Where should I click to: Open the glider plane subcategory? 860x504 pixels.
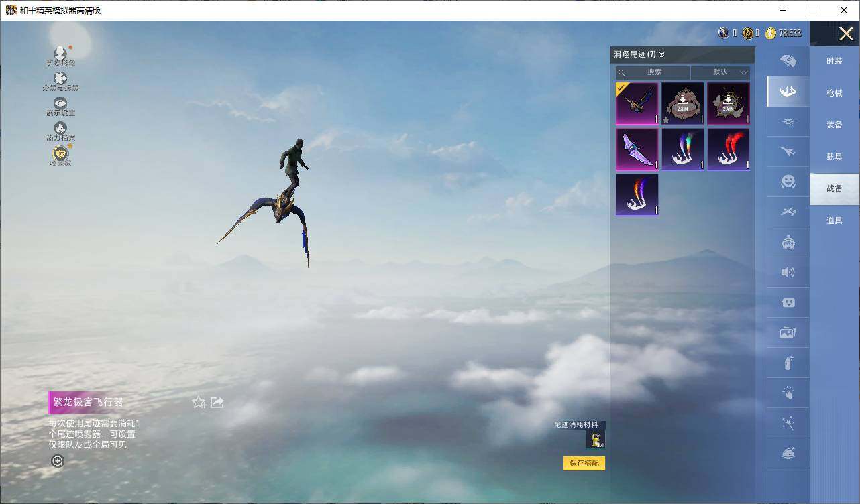click(x=788, y=212)
